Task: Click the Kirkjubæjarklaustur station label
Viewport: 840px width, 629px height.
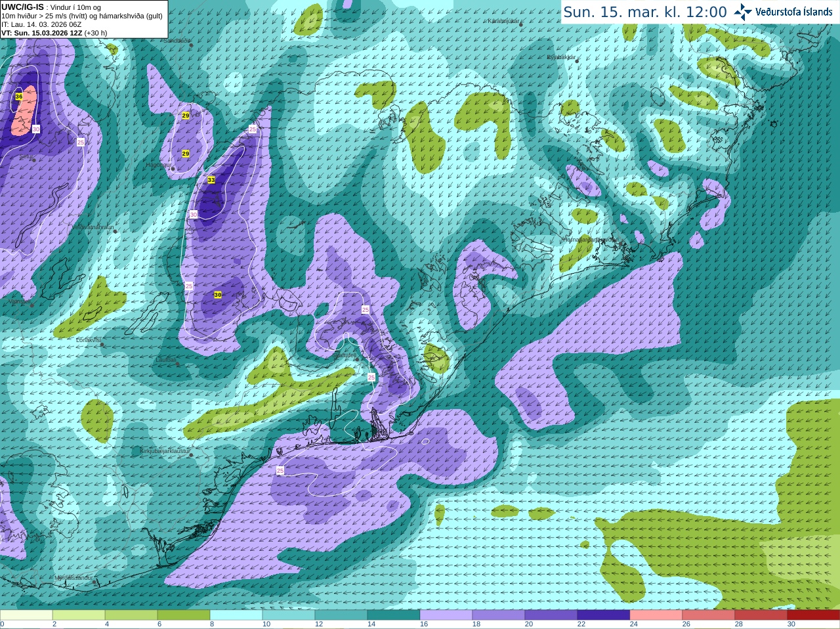Action: point(165,452)
